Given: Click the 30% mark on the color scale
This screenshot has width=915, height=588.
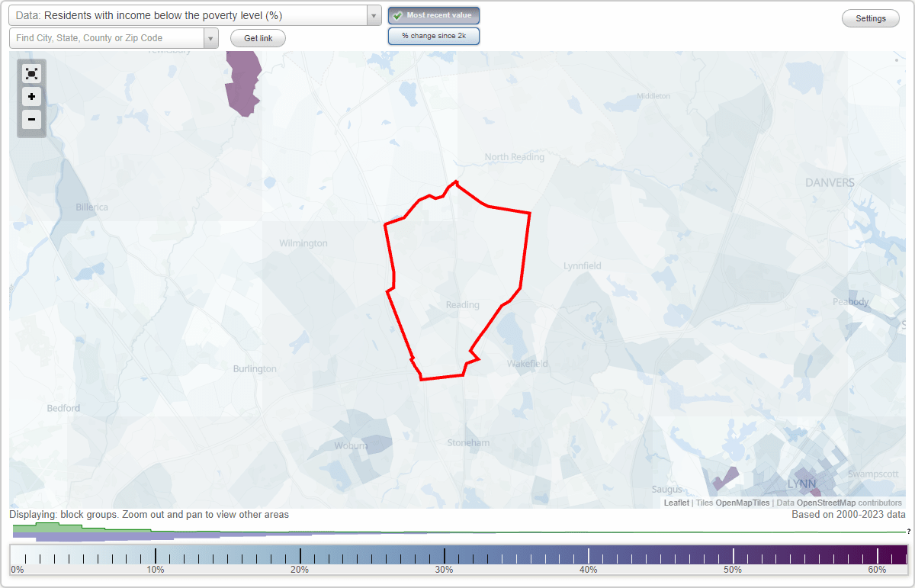Looking at the screenshot, I should pyautogui.click(x=446, y=554).
